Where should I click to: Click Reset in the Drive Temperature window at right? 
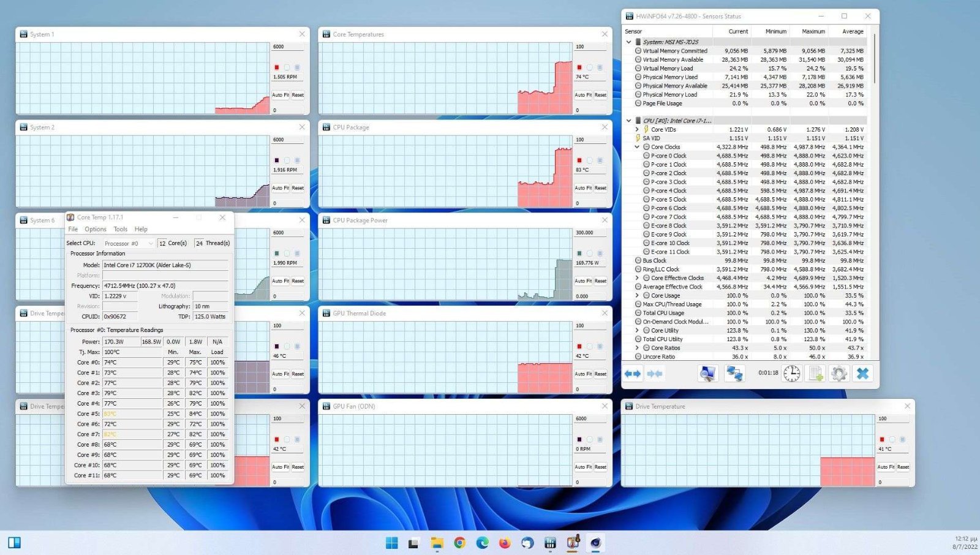903,467
